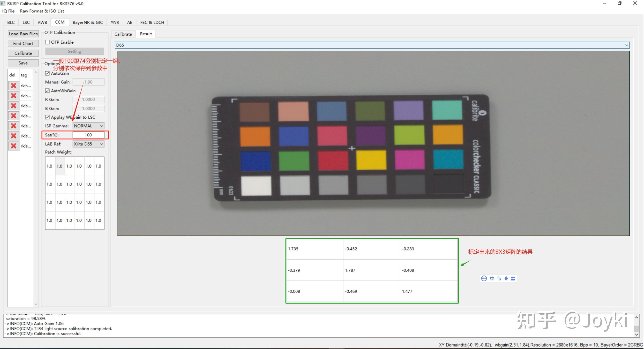Click the red X on the last file row
The image size is (644, 349).
point(14,146)
